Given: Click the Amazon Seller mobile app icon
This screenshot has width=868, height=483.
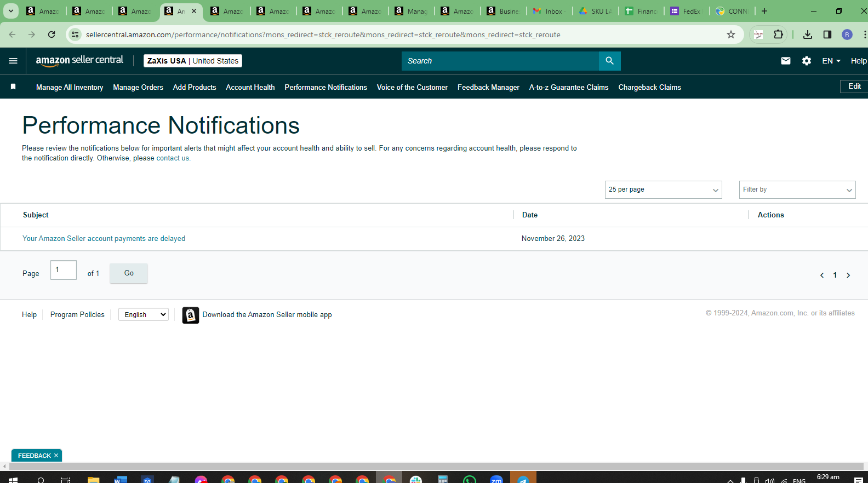Looking at the screenshot, I should coord(190,315).
